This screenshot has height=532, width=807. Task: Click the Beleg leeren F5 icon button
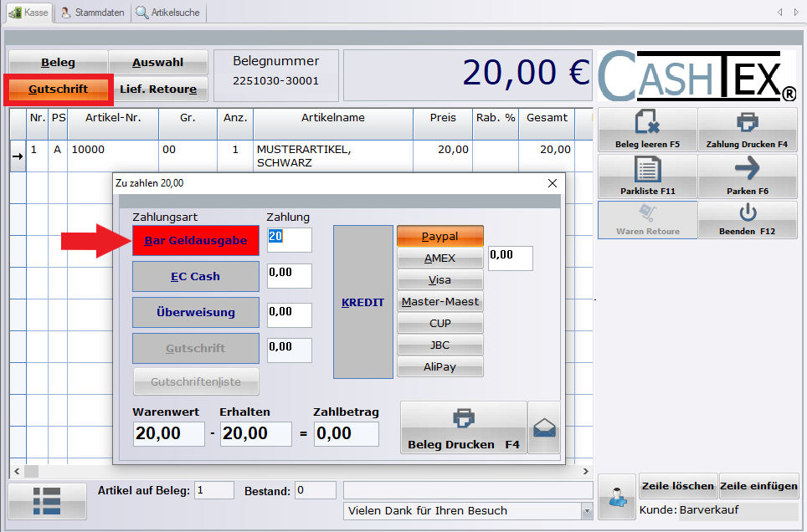647,130
